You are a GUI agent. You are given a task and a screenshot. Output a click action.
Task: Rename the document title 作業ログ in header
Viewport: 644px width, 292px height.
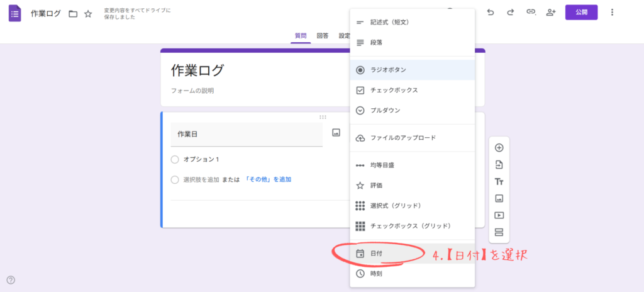point(45,14)
